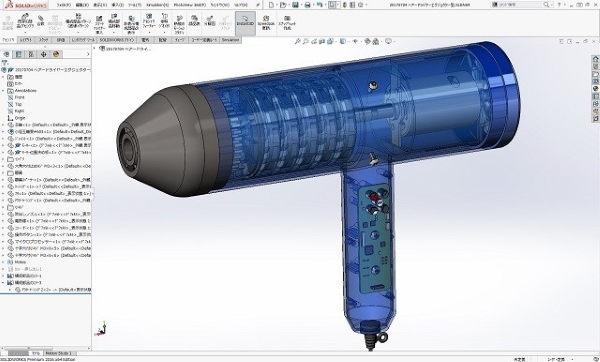Image resolution: width=600 pixels, height=362 pixels.
Task: Click the Print icon in the top toolbar
Action: pyautogui.click(x=307, y=5)
